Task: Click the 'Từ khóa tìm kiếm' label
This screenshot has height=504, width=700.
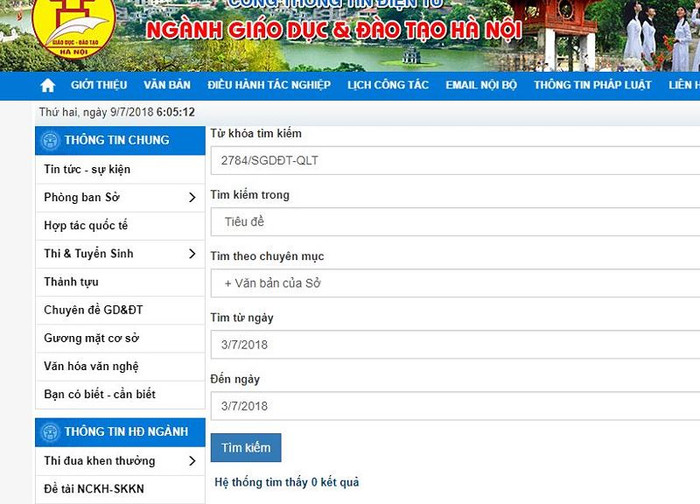Action: coord(256,133)
